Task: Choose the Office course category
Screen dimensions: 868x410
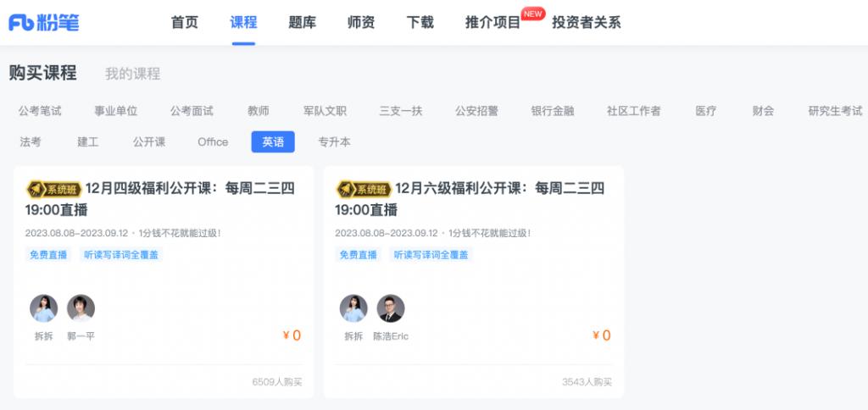Action: pyautogui.click(x=213, y=142)
